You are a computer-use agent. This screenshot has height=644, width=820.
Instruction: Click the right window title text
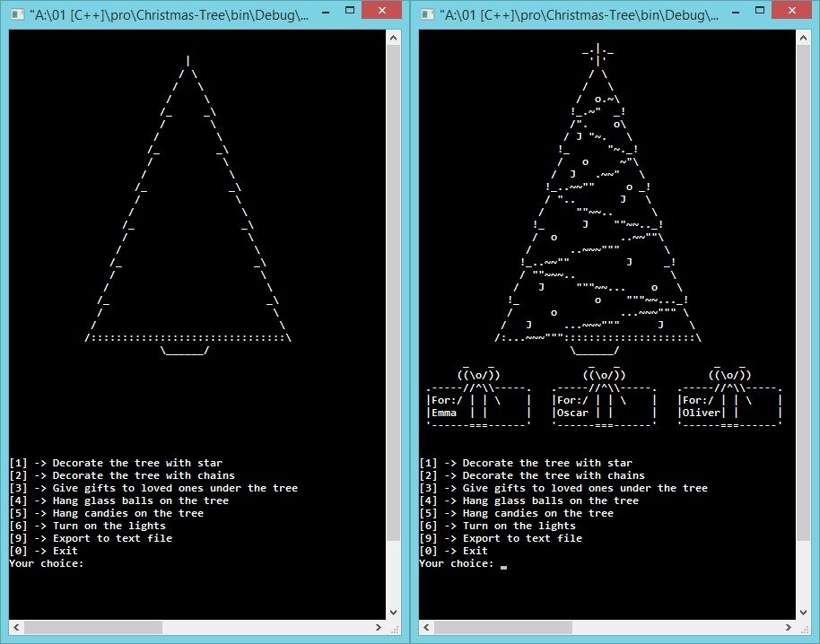(579, 14)
